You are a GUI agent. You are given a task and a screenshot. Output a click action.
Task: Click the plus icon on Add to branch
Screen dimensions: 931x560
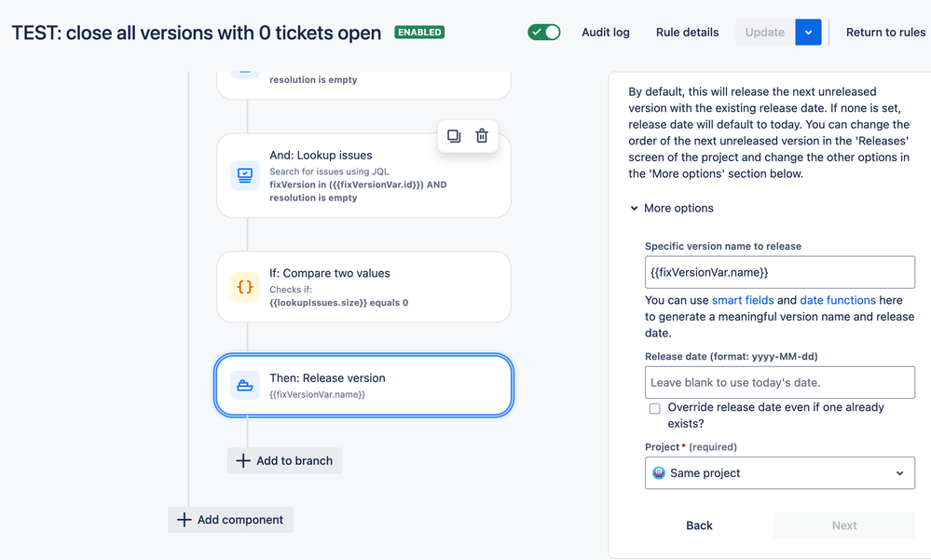243,460
